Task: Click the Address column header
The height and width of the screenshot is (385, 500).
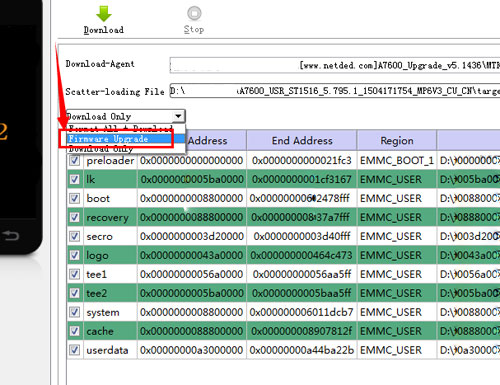Action: 207,141
